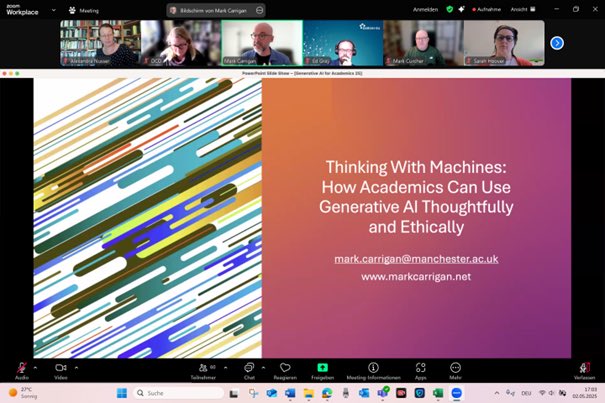Click the DEU language indicator
This screenshot has height=403, width=605.
click(526, 393)
